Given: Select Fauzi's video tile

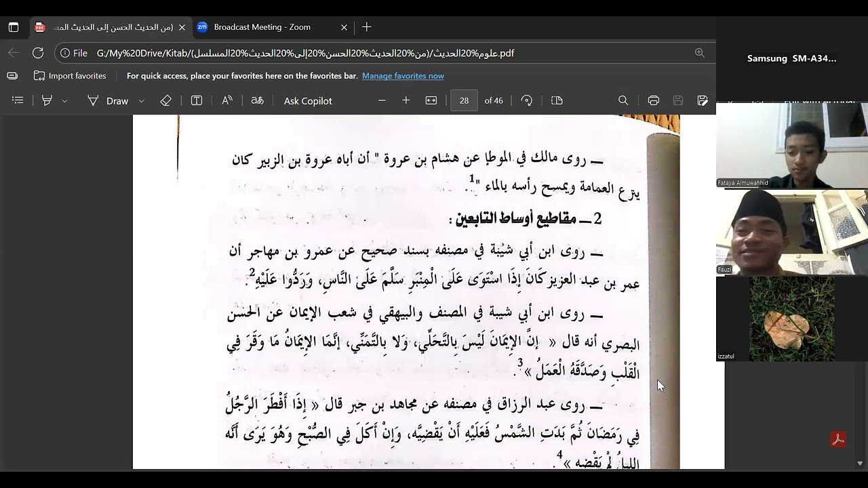Looking at the screenshot, I should (x=792, y=232).
